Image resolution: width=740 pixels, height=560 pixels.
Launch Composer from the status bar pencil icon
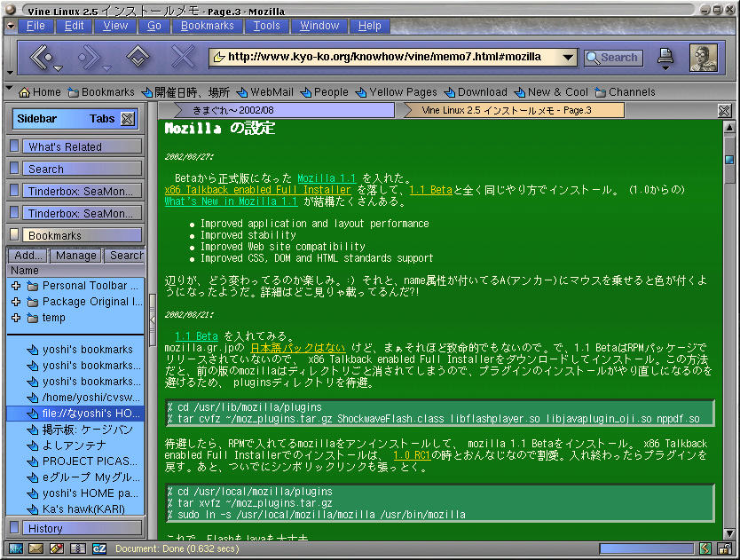57,548
